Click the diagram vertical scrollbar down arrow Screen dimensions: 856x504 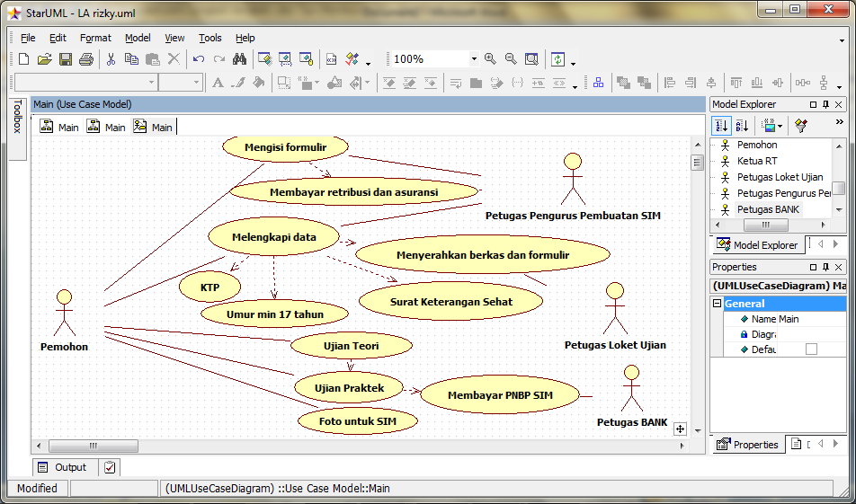[x=697, y=430]
